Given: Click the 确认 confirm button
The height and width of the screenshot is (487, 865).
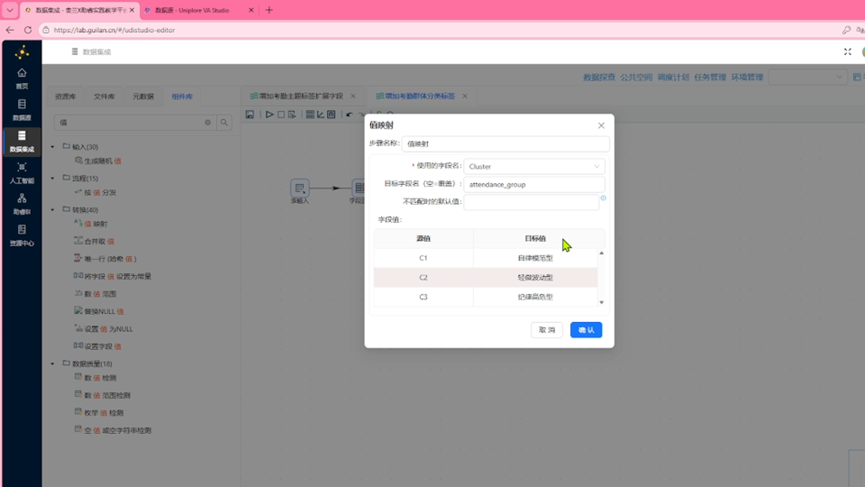Looking at the screenshot, I should pos(586,330).
